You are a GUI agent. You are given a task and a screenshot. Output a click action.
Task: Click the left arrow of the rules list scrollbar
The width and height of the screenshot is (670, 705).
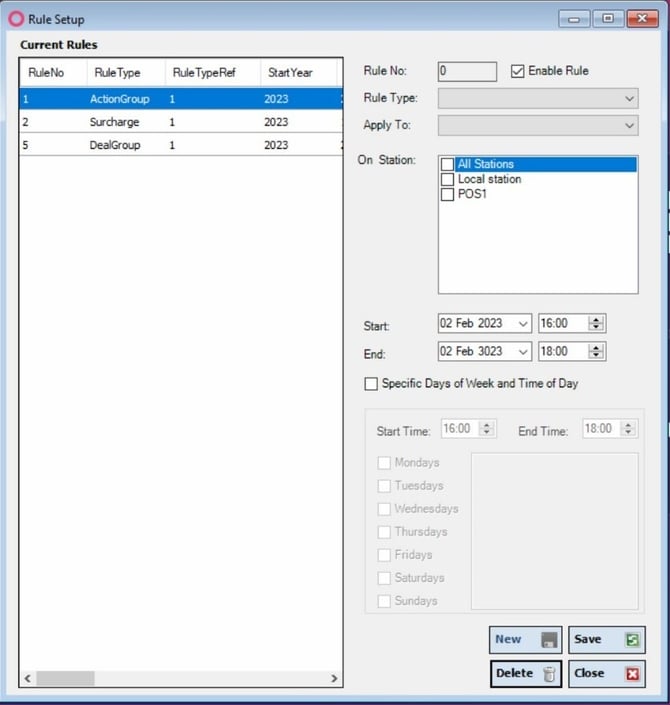28,678
